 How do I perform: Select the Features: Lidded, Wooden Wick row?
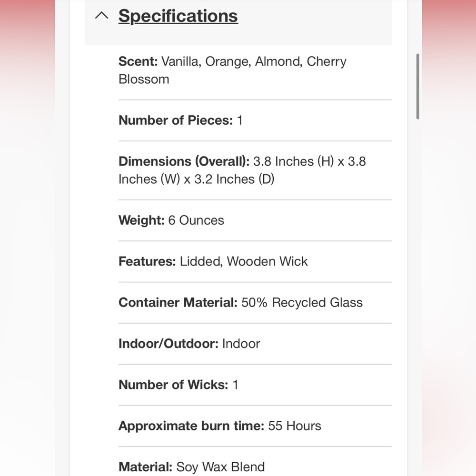coord(255,261)
